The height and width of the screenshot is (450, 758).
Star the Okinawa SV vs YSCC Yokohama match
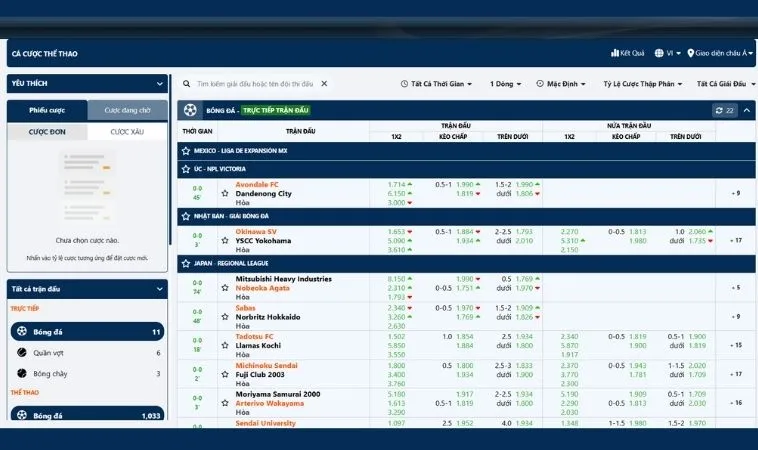click(225, 240)
